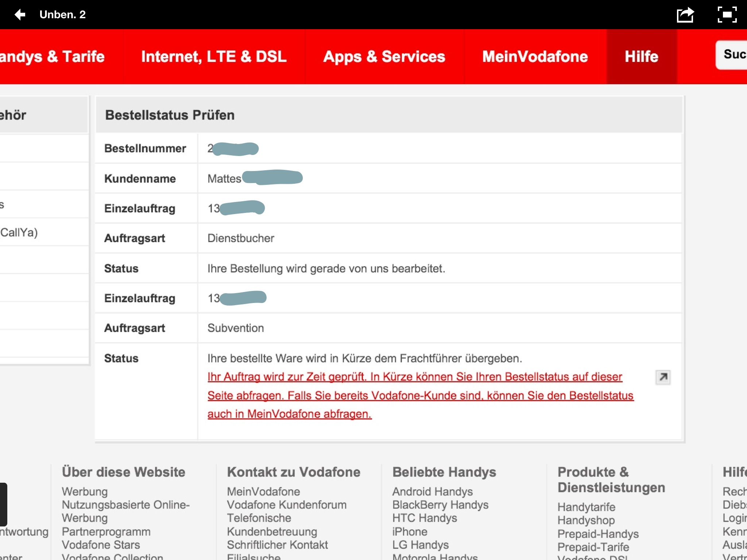The image size is (747, 560).
Task: Open the Handys & Tarife menu
Action: (x=52, y=57)
